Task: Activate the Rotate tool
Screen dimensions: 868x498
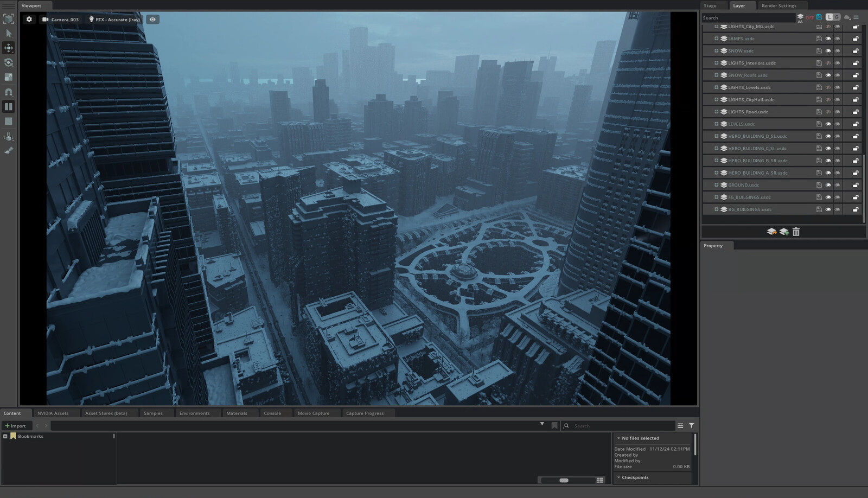Action: point(9,63)
